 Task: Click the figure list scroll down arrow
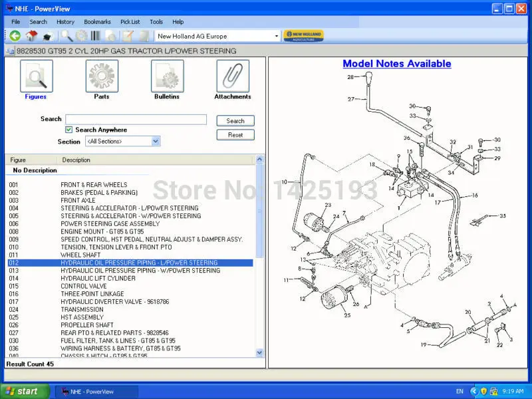259,353
